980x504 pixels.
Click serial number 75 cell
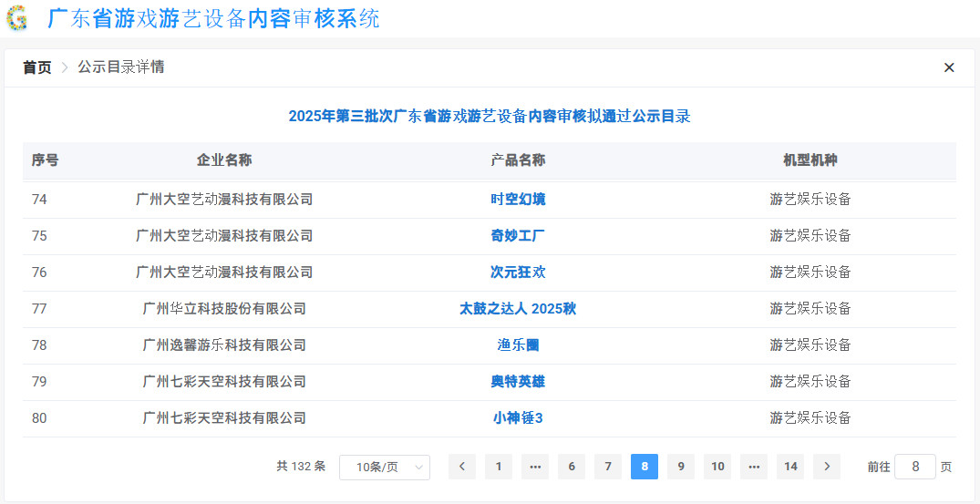[39, 235]
